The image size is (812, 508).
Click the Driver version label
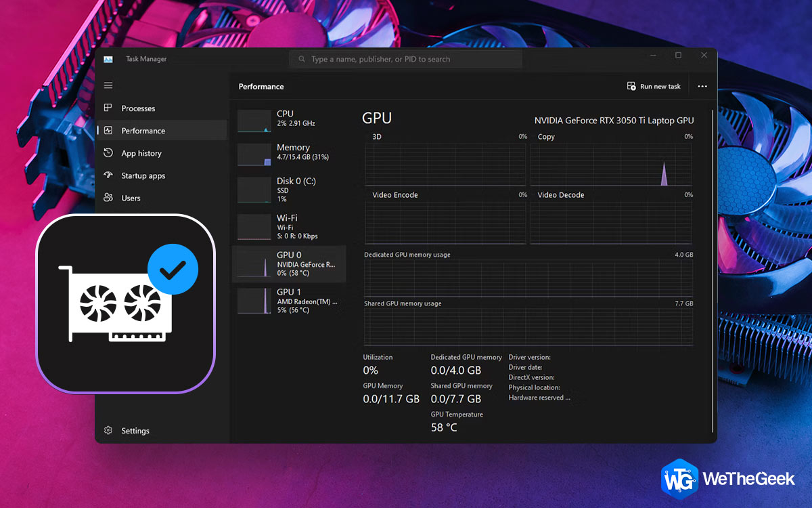pyautogui.click(x=530, y=357)
